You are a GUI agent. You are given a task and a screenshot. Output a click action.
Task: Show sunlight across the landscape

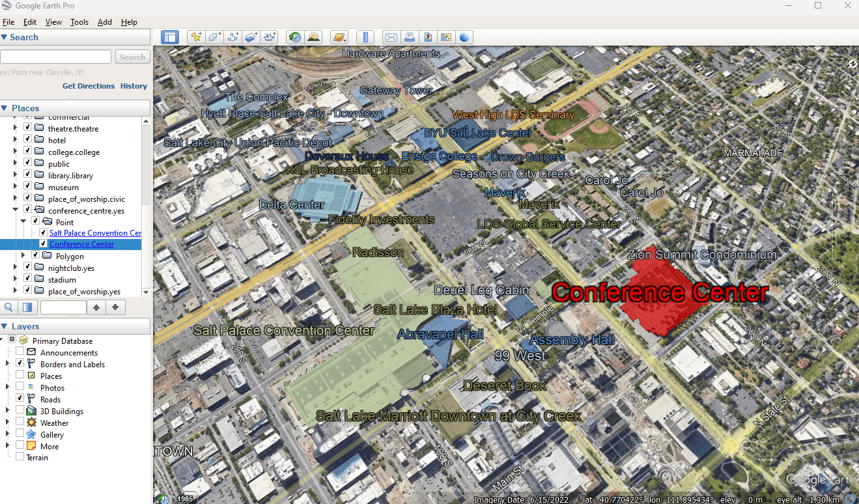(313, 37)
